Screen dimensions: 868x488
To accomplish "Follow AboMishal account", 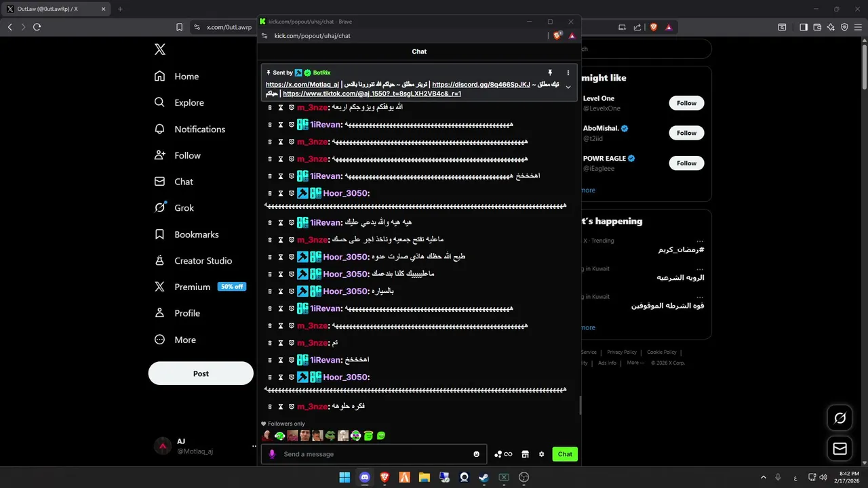I will [686, 133].
